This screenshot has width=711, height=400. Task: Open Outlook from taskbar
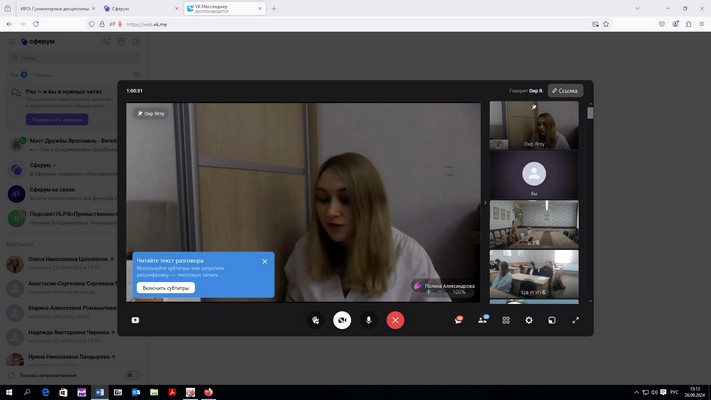(x=136, y=392)
